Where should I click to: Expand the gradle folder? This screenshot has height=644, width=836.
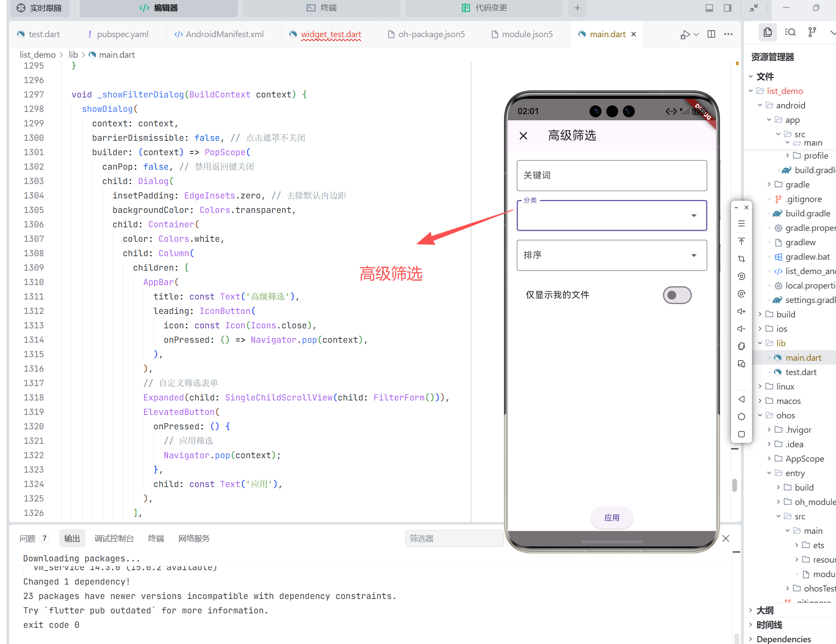(769, 184)
